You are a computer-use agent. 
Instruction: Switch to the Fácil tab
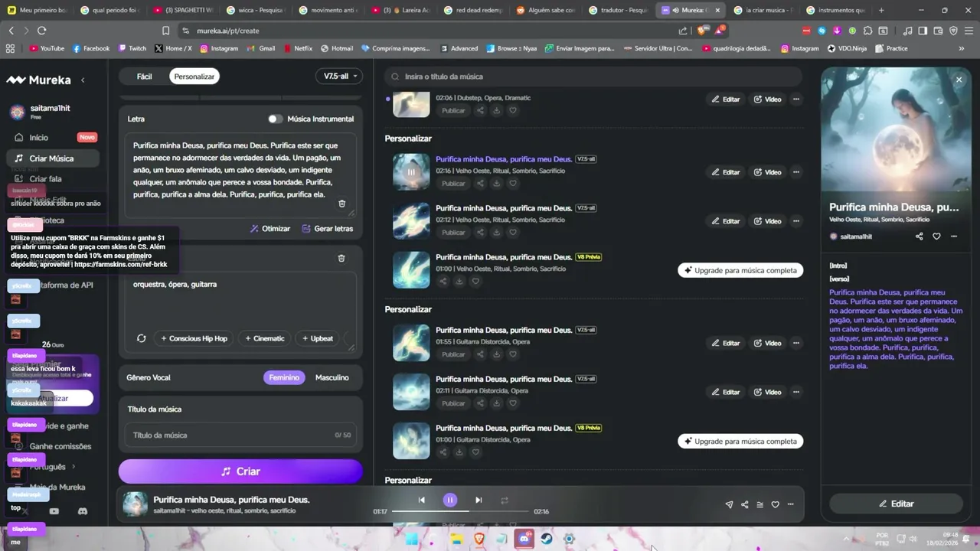pos(144,77)
